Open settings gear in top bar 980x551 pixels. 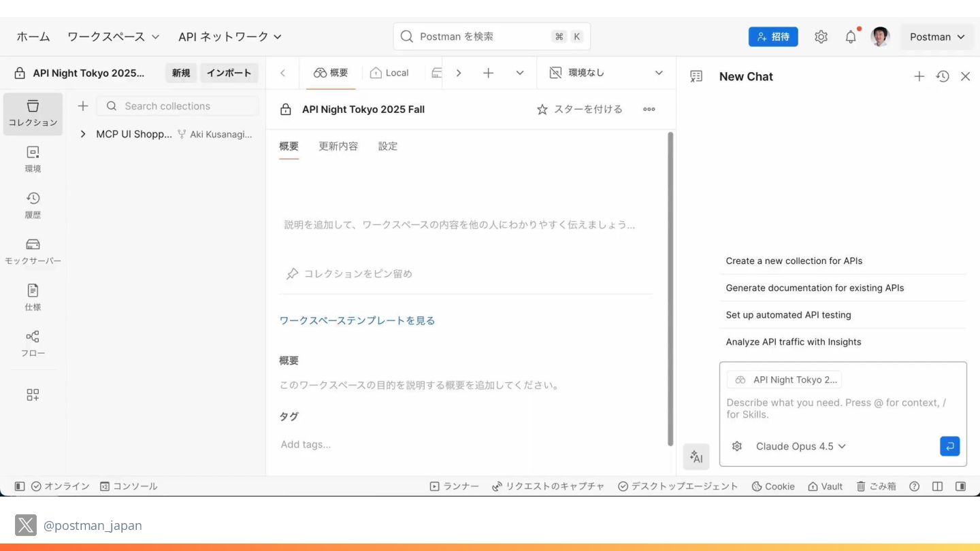(x=821, y=37)
